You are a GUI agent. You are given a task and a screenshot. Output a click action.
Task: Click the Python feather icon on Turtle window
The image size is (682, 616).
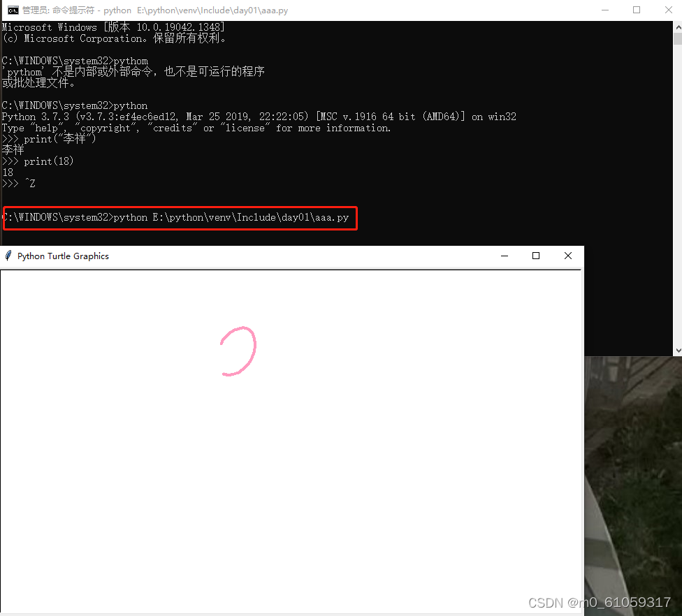(8, 256)
